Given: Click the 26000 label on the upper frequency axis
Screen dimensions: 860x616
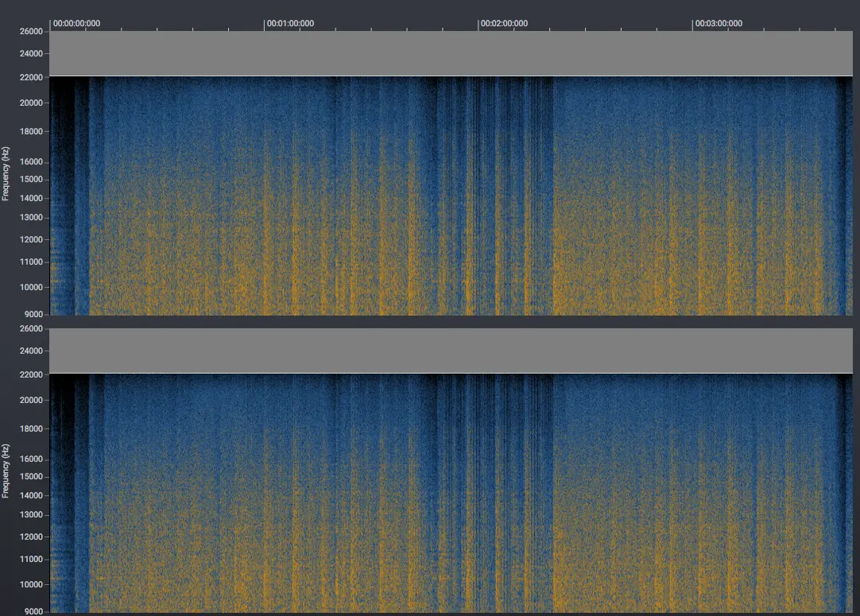Looking at the screenshot, I should [x=32, y=32].
